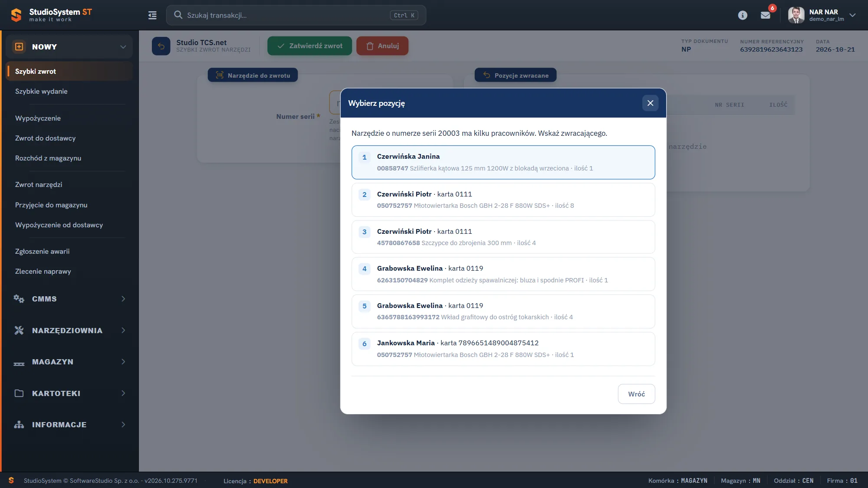
Task: Open Zlecenie naprawy menu item
Action: 69,272
